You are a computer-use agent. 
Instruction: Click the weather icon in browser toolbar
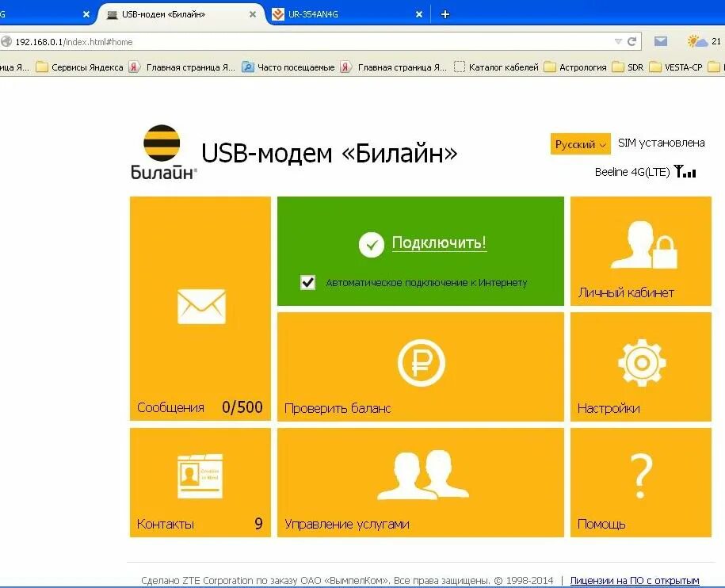point(696,41)
